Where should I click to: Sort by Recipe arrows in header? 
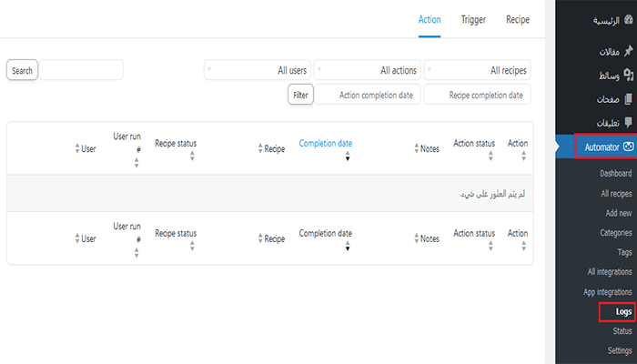(x=260, y=148)
